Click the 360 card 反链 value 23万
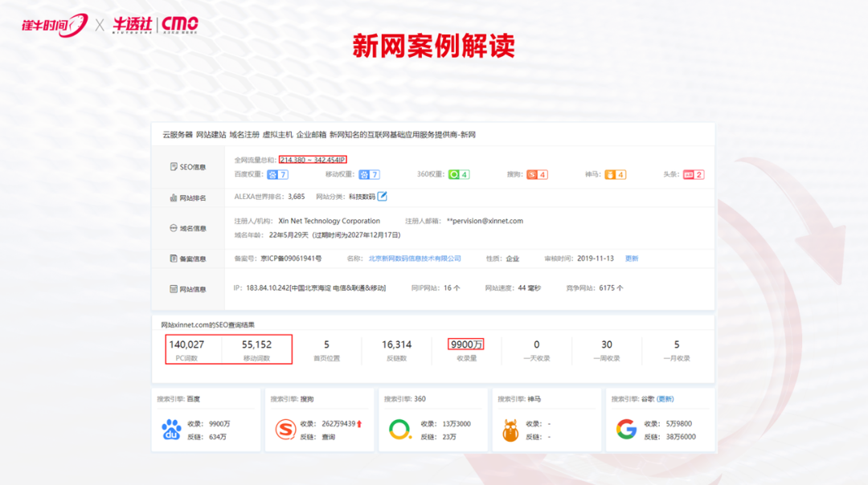868x485 pixels. click(x=449, y=437)
